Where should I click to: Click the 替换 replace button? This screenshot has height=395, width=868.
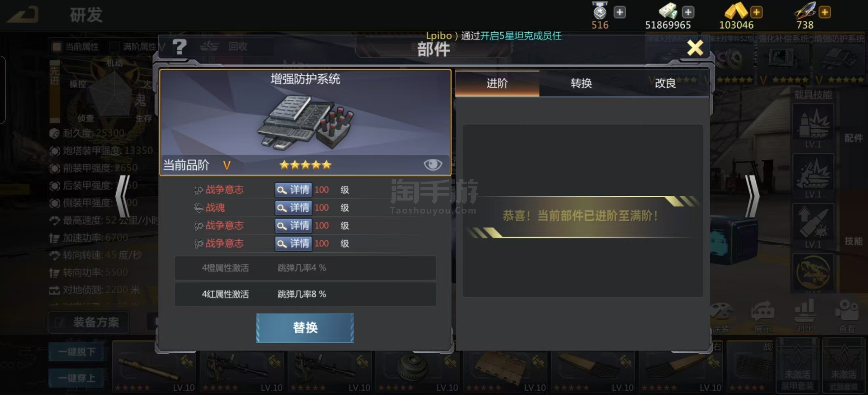point(305,328)
